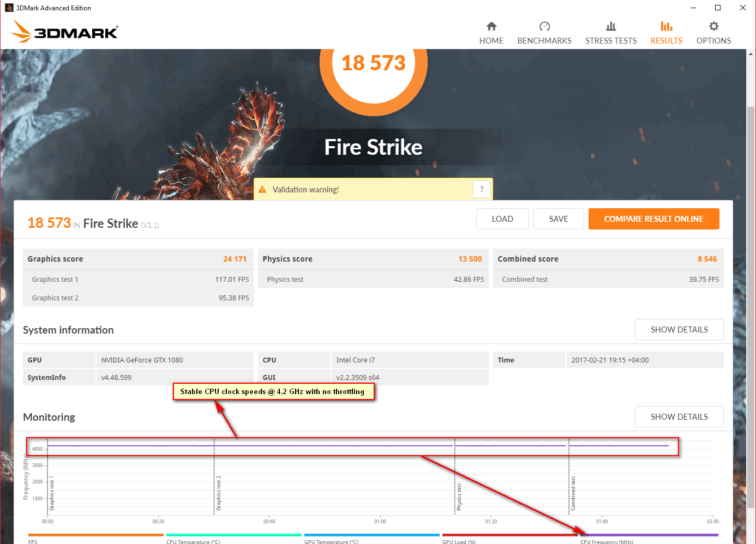
Task: Select the Physics test marker in the chart
Action: [459, 497]
